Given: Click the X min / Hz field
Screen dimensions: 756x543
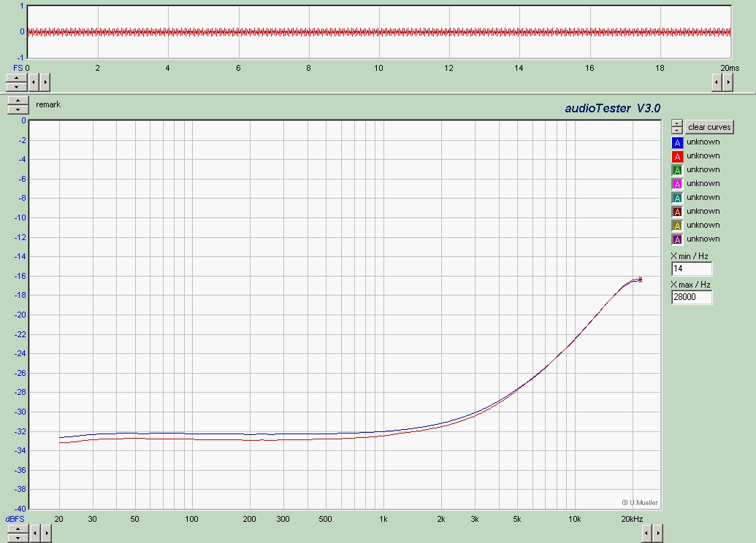Looking at the screenshot, I should [x=691, y=269].
